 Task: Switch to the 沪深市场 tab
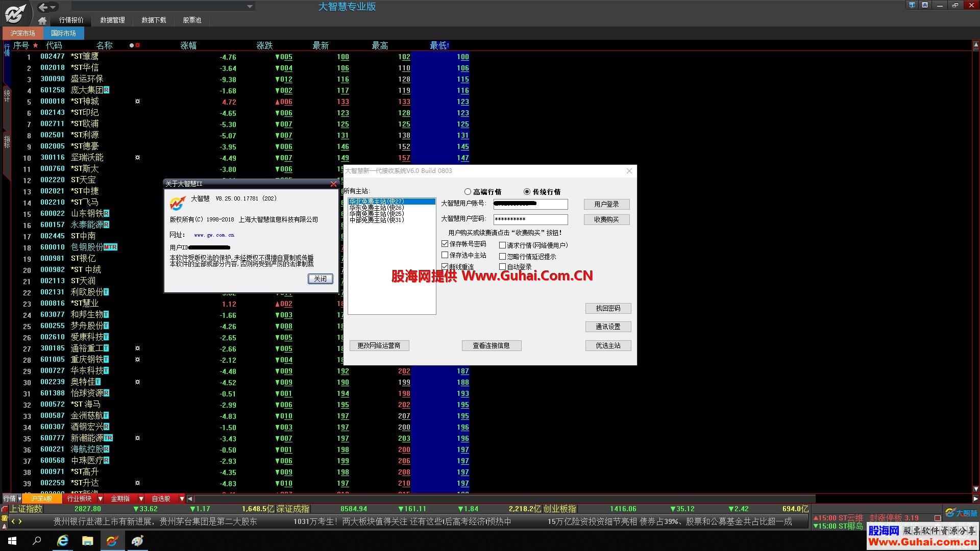[23, 33]
